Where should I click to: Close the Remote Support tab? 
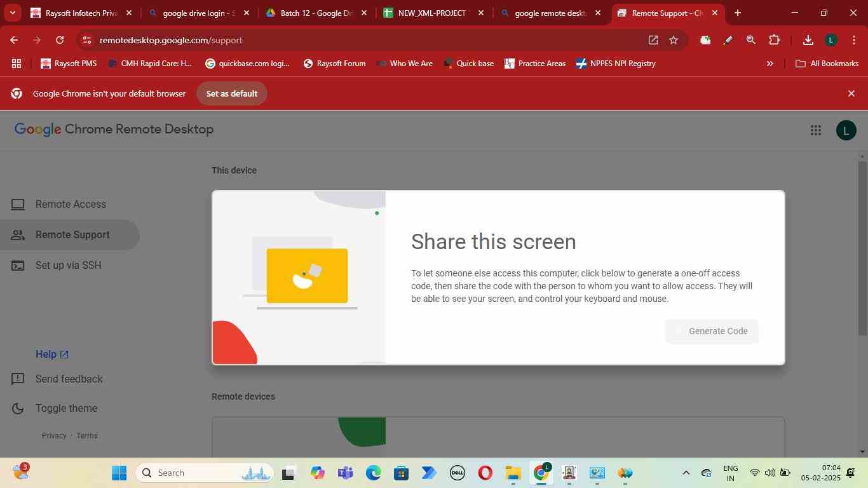[x=715, y=13]
